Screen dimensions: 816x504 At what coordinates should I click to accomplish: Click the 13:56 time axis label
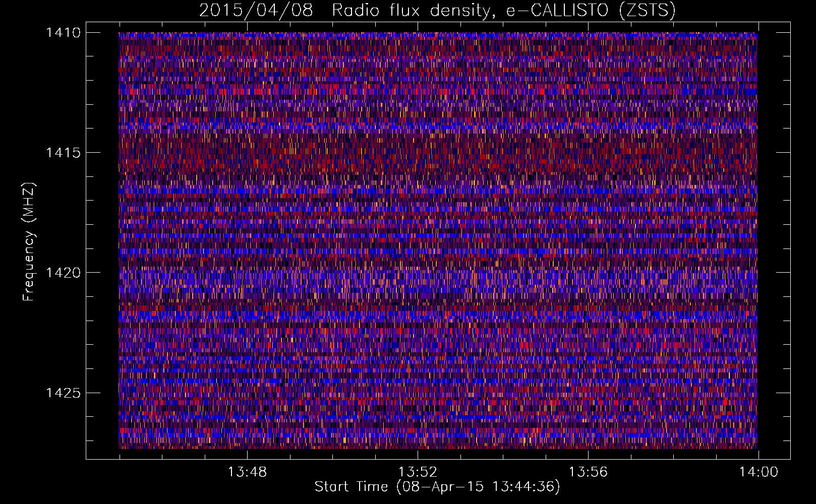point(588,472)
